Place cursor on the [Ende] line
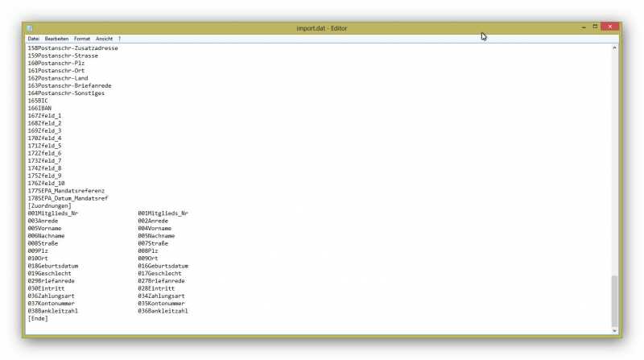This screenshot has width=644, height=360. coord(38,318)
